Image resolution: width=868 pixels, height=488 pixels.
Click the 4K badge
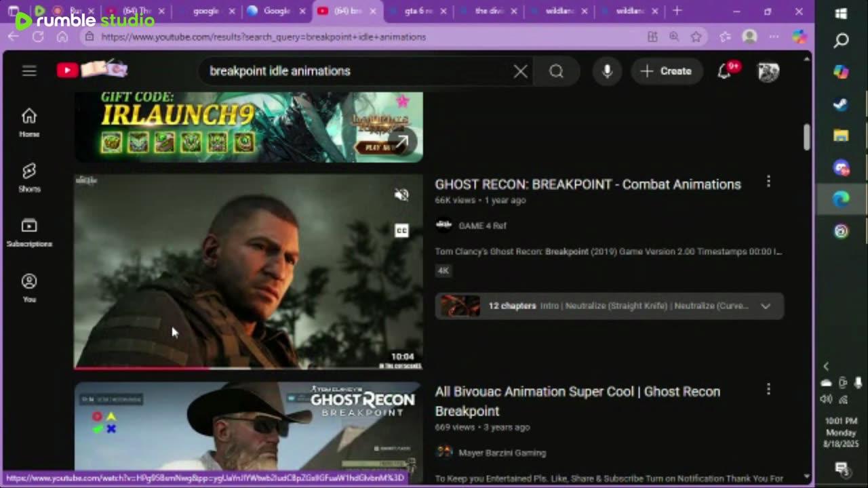443,270
